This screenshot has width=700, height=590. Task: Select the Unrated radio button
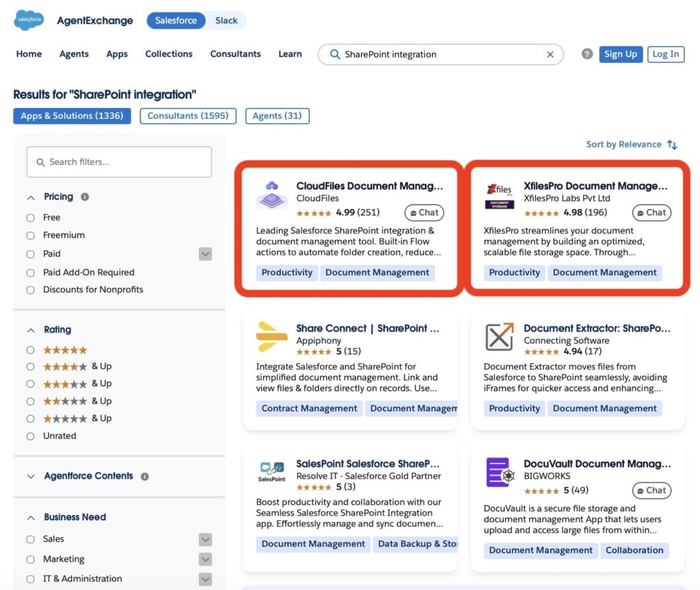[x=30, y=436]
